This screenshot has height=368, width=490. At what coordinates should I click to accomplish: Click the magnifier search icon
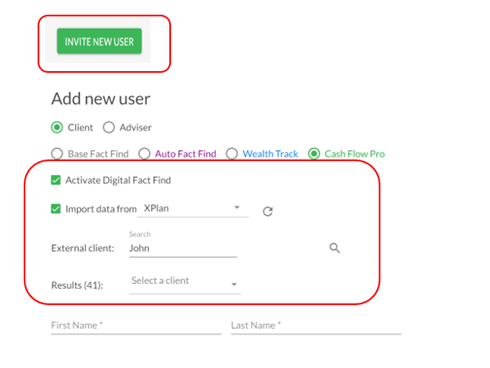335,248
